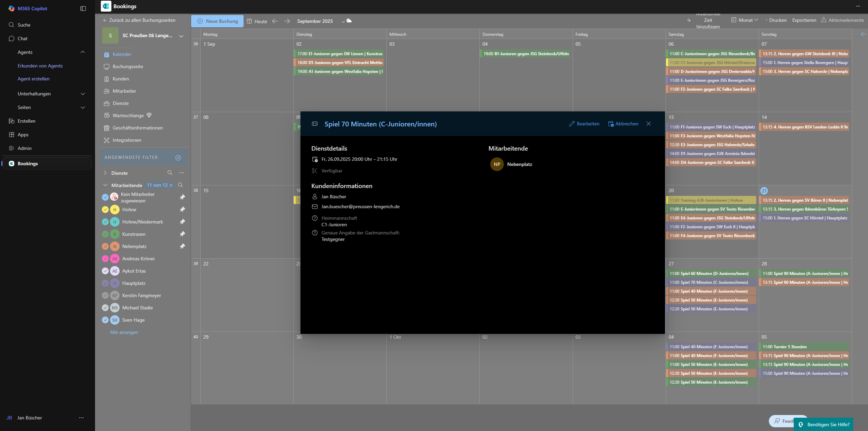
Task: Click Neue Buchung button
Action: [x=217, y=21]
